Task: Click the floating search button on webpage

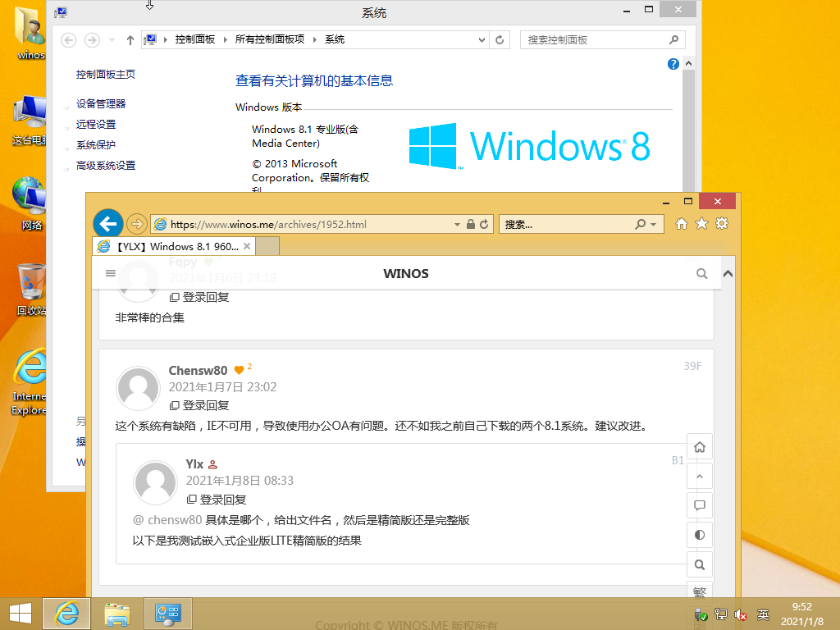Action: 700,564
